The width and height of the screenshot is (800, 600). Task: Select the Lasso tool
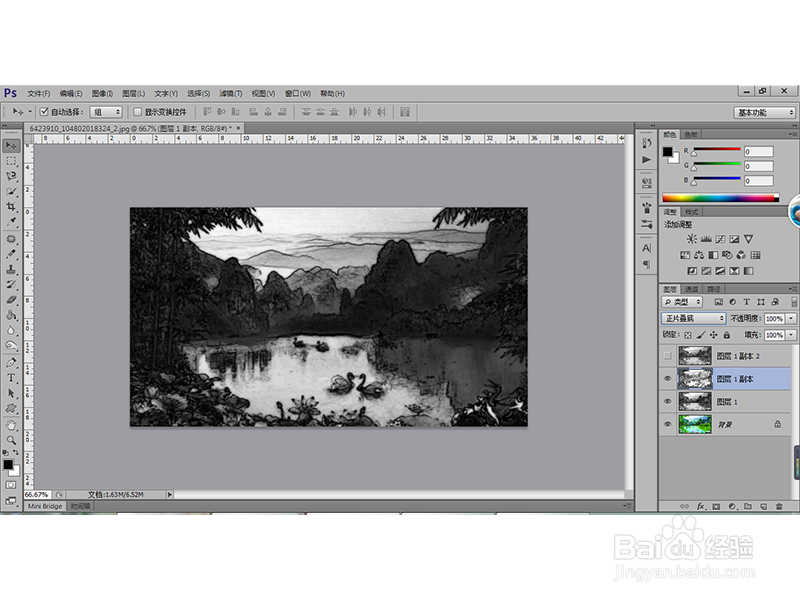coord(11,177)
